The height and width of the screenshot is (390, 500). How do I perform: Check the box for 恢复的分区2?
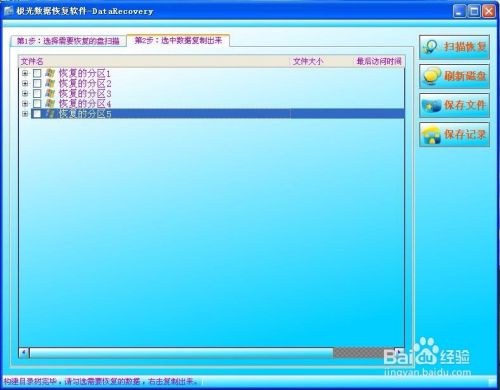[x=37, y=83]
